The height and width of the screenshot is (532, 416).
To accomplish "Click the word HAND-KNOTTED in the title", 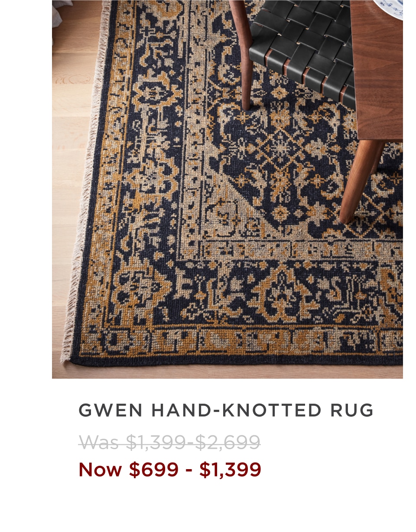I will (236, 410).
